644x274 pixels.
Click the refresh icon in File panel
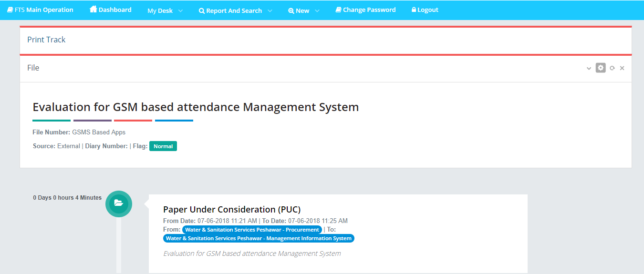click(x=612, y=68)
